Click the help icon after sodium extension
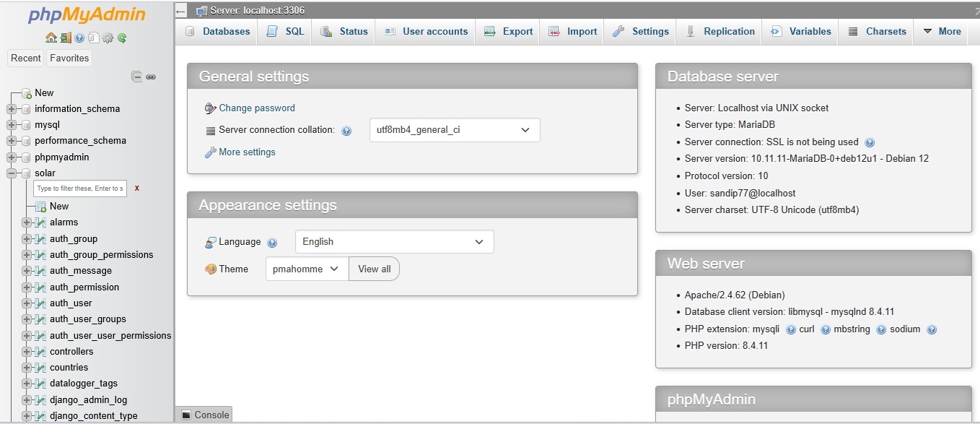Viewport: 980px width, 424px height. tap(932, 329)
